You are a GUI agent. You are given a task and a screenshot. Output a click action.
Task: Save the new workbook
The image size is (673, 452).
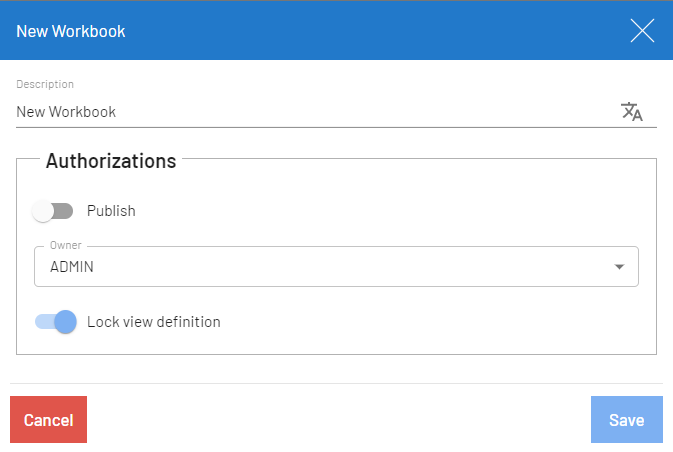tap(626, 420)
